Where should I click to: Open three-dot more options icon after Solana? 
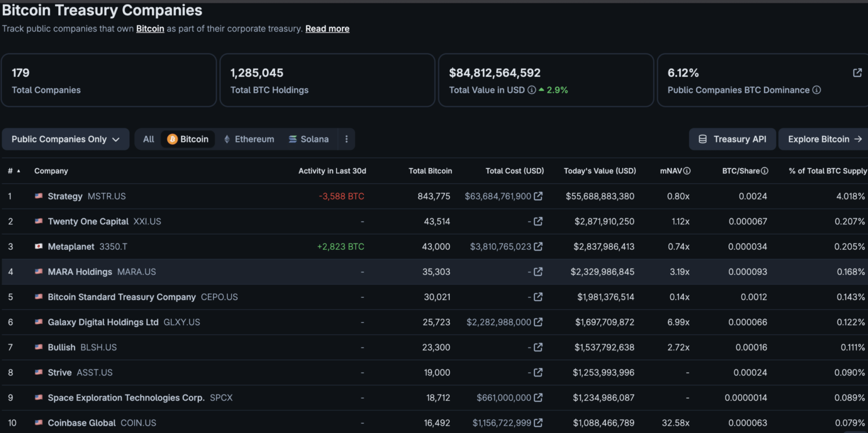pos(346,139)
